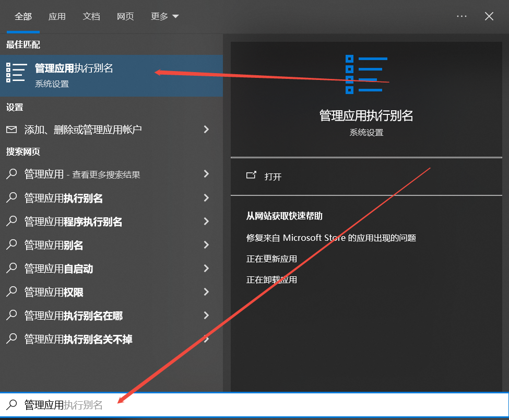This screenshot has width=509, height=420.
Task: Select suggestion 管理应用程序执行别名
Action: (x=111, y=221)
